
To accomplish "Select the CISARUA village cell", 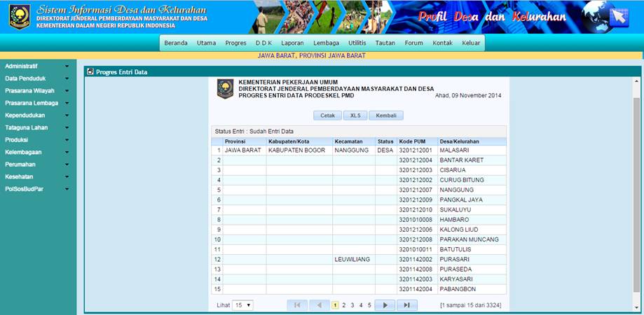I will pos(472,170).
